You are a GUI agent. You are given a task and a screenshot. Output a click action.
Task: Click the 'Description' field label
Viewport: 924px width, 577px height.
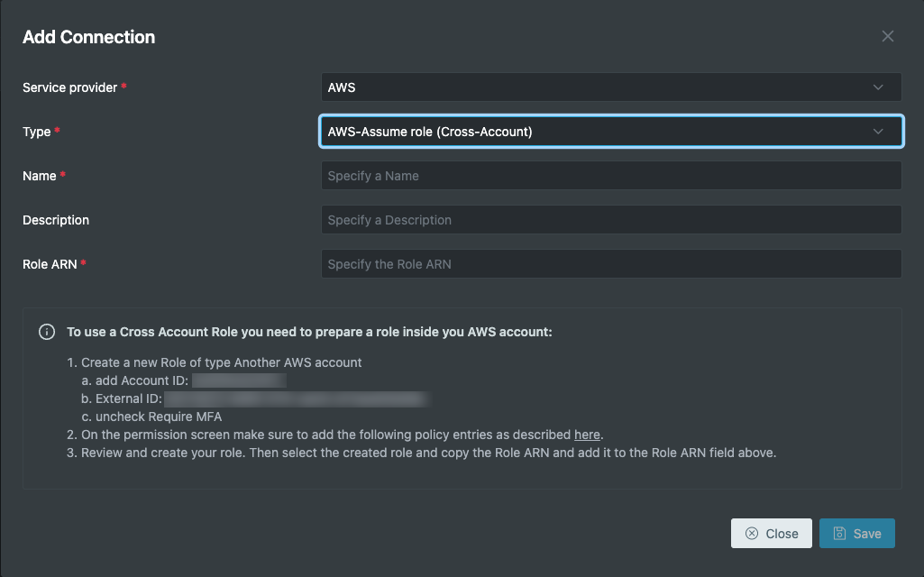pos(56,220)
